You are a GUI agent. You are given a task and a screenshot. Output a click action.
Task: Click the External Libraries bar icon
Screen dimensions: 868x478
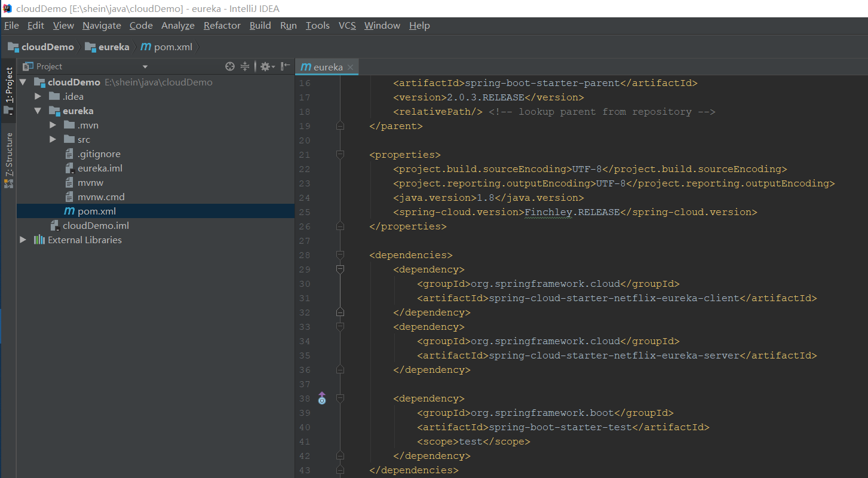39,240
